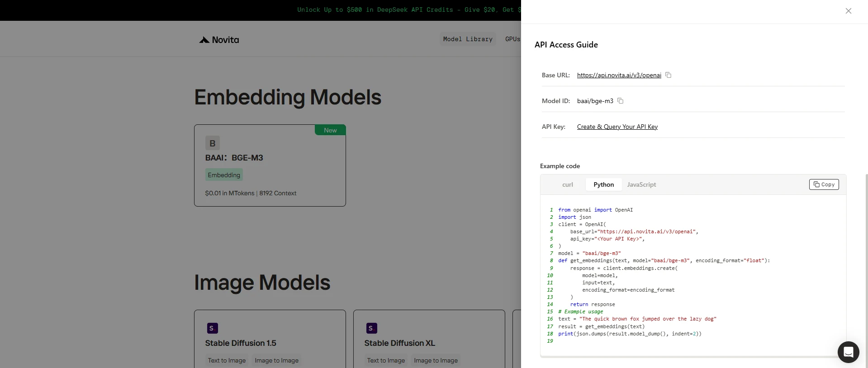Viewport: 868px width, 368px height.
Task: Open the Stable Diffusion XL card
Action: pyautogui.click(x=429, y=339)
